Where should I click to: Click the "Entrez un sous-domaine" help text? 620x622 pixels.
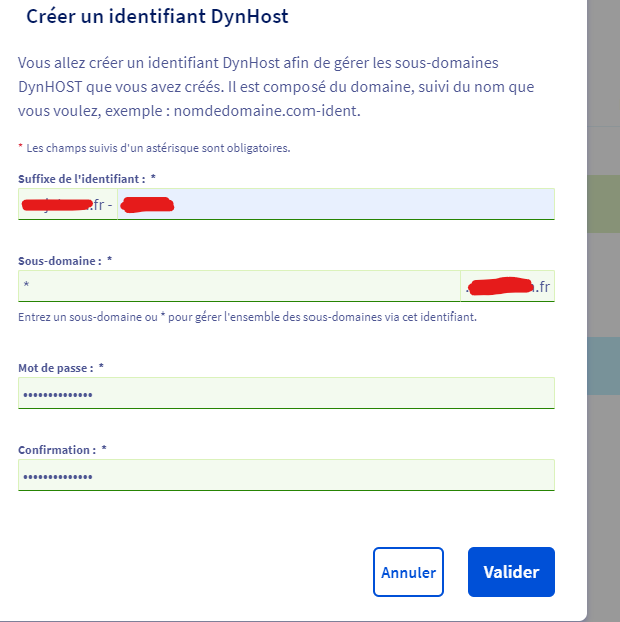tap(247, 317)
